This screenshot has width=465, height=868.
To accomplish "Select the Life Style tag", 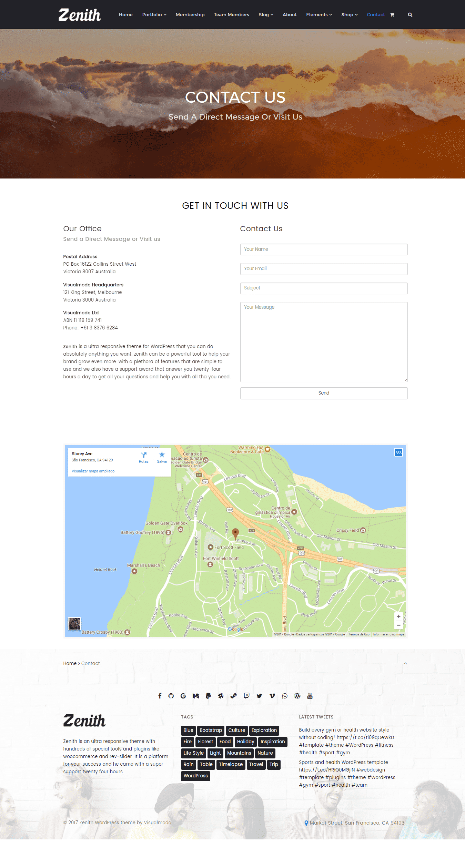I will pyautogui.click(x=193, y=753).
